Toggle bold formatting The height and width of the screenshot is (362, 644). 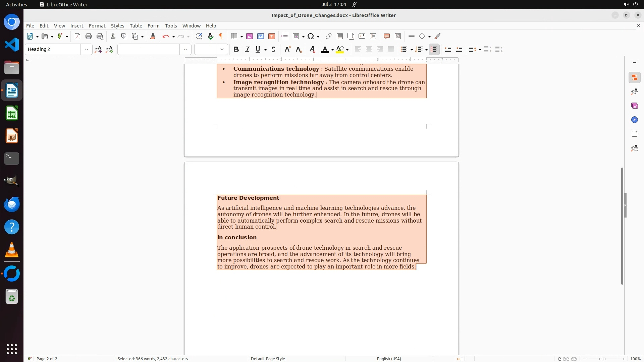coord(236,49)
